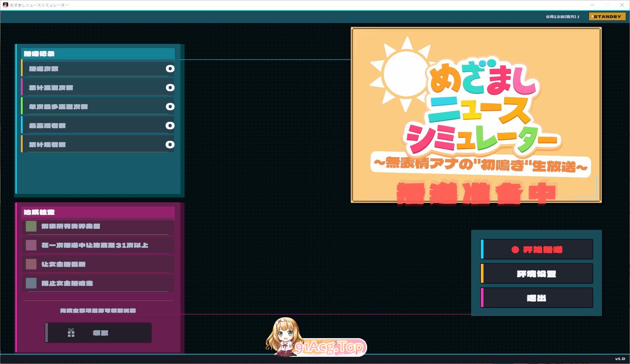Click the STANDBY status badge

607,16
